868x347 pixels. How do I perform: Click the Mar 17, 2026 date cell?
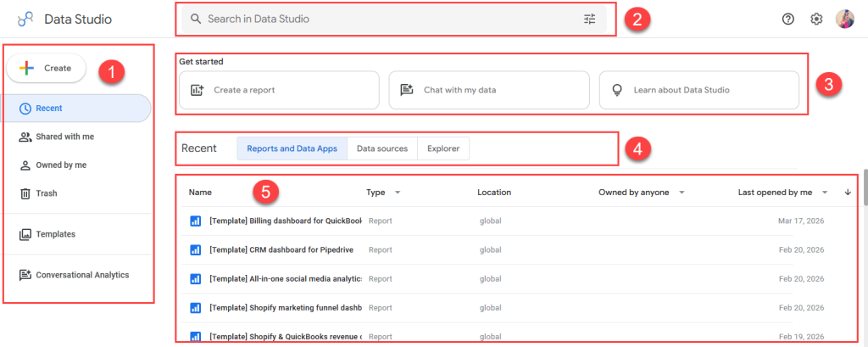801,221
